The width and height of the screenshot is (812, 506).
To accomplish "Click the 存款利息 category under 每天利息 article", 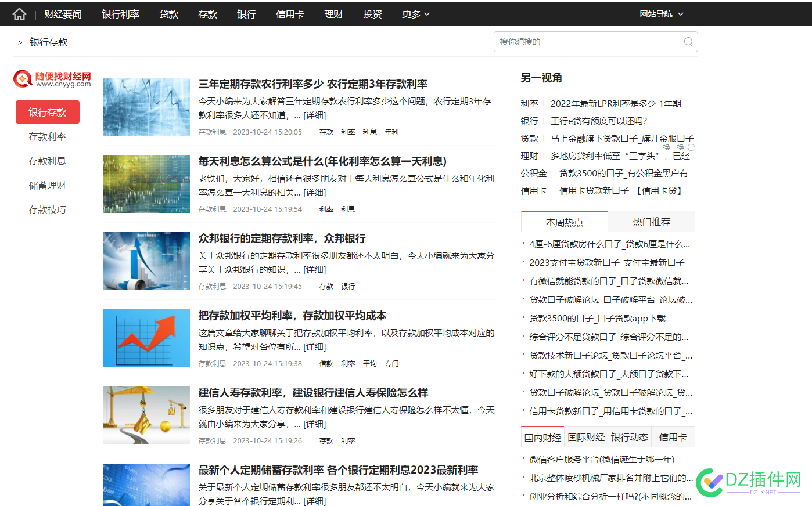I will pyautogui.click(x=212, y=209).
